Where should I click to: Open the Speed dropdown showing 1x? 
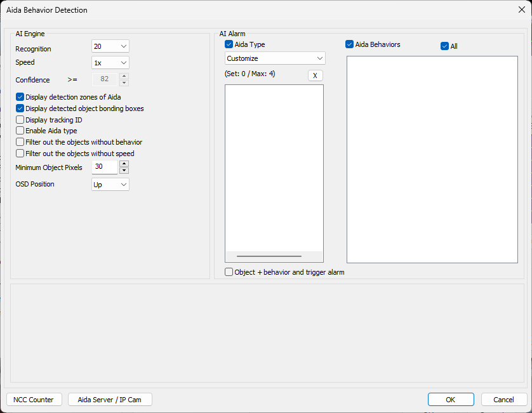pyautogui.click(x=110, y=63)
